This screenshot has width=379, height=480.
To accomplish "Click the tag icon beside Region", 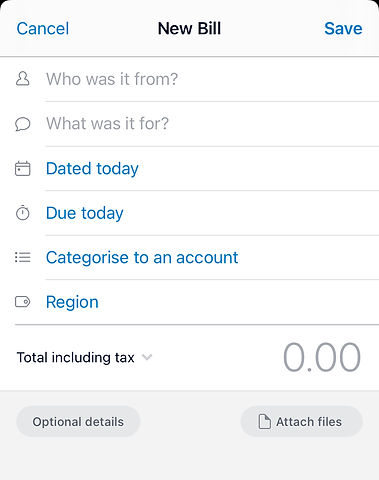I will point(23,302).
